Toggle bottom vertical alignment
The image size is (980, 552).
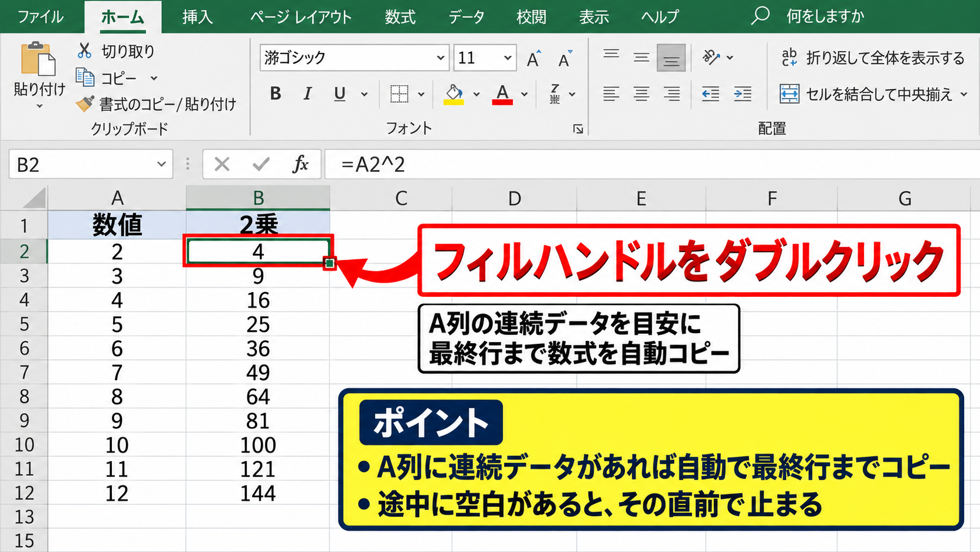671,58
